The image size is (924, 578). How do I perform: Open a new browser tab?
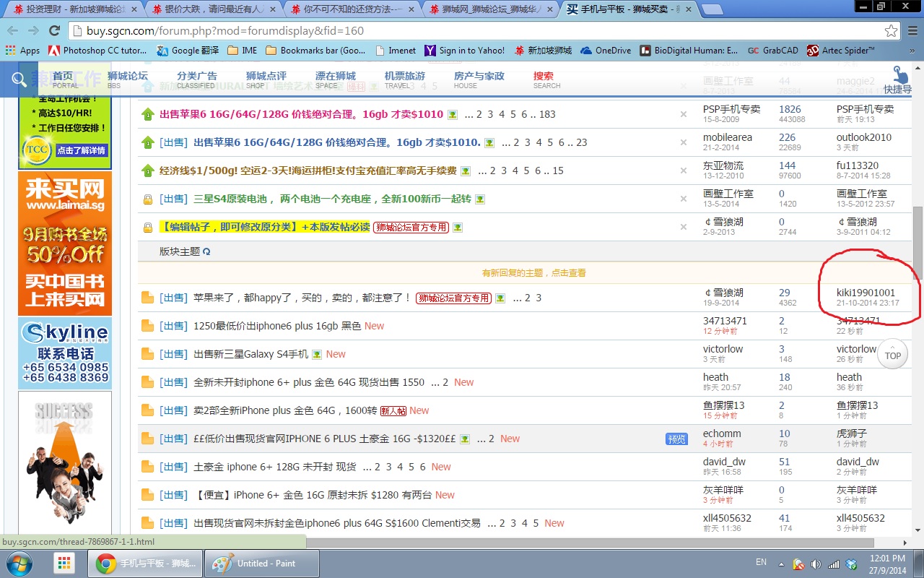pos(712,10)
